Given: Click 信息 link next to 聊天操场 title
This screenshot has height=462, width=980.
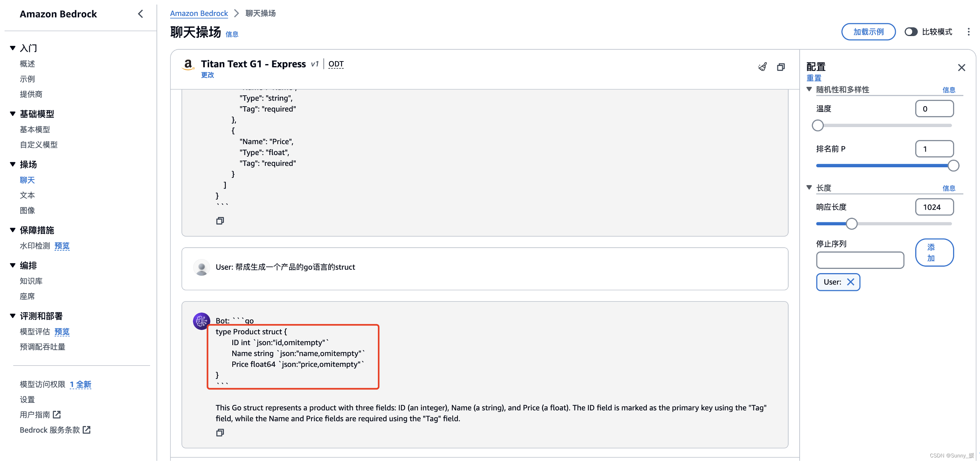Looking at the screenshot, I should click(232, 34).
